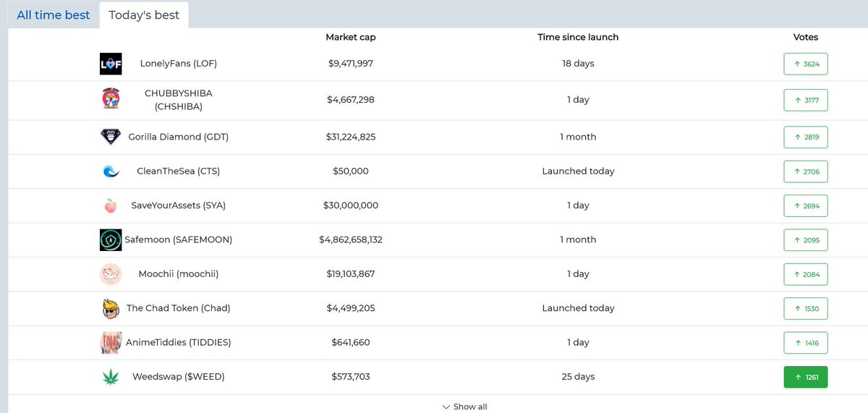Vote for AnimeTiddies, 1416 button
Viewport: 868px width, 413px height.
pyautogui.click(x=806, y=342)
